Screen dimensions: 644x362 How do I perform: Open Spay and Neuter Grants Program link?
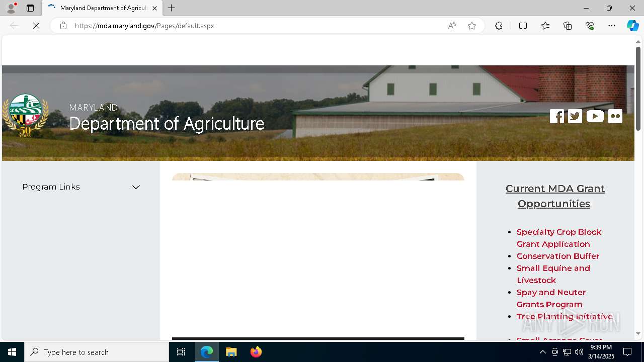pyautogui.click(x=551, y=298)
